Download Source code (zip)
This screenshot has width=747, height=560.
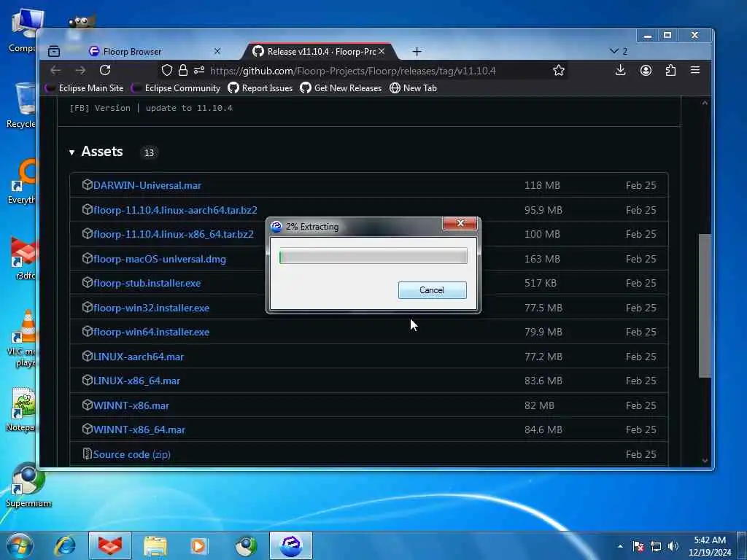click(x=131, y=454)
